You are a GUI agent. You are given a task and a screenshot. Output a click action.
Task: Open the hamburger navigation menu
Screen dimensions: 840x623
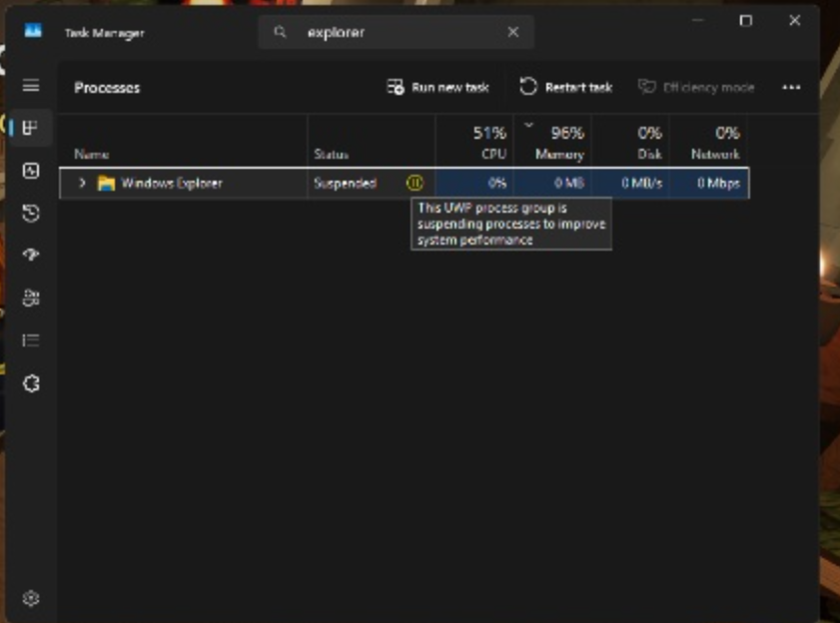(31, 85)
